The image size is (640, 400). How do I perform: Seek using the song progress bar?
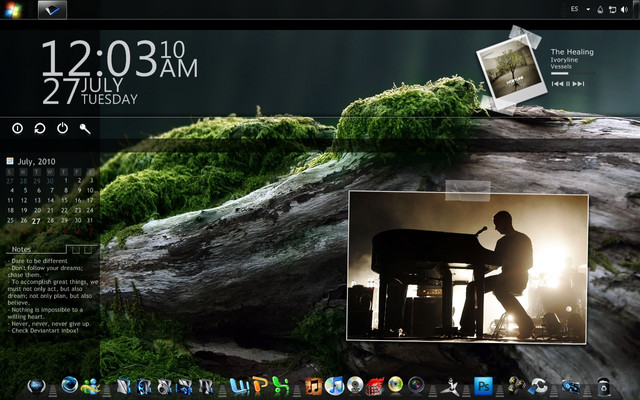point(572,73)
